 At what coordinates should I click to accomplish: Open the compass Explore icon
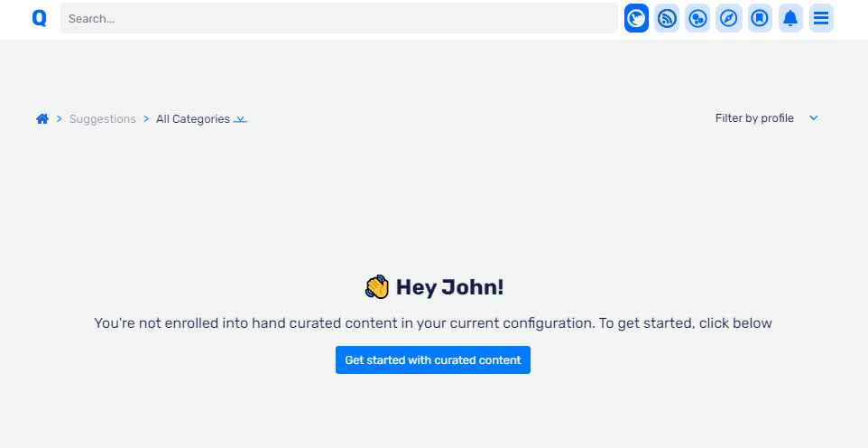[x=728, y=18]
